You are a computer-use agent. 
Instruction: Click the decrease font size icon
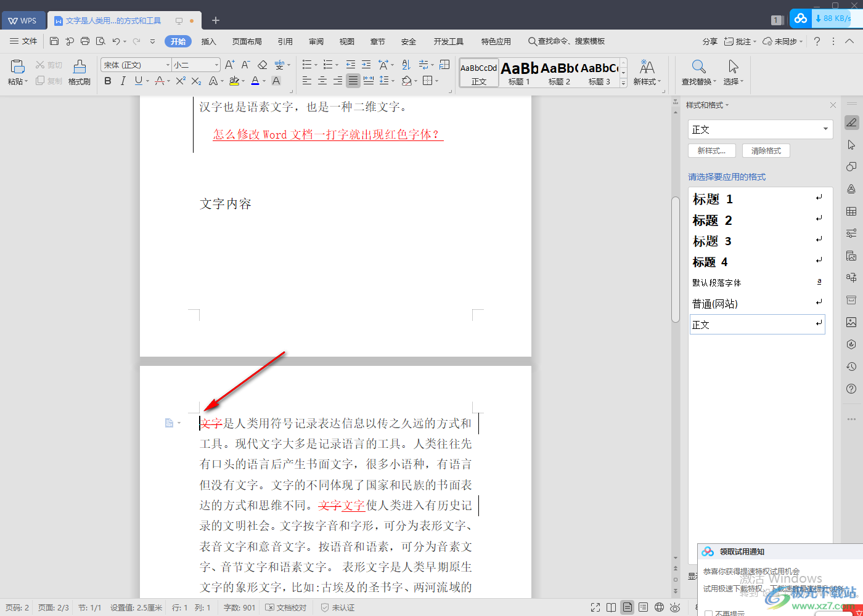(245, 65)
